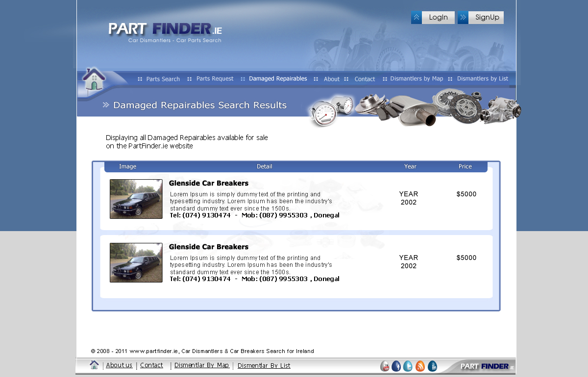This screenshot has height=377, width=588.
Task: Click the small home icon in the footer
Action: click(95, 365)
